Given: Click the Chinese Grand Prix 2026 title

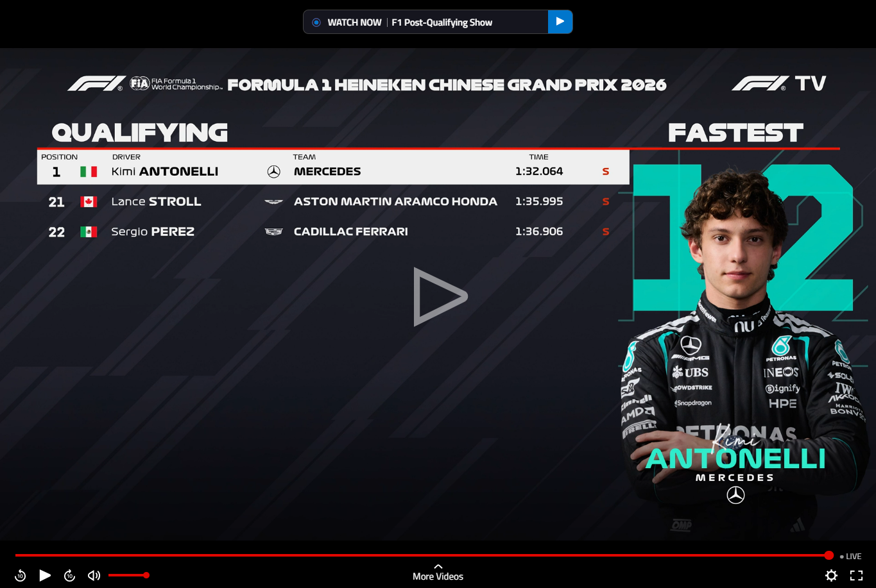Looking at the screenshot, I should coord(447,85).
